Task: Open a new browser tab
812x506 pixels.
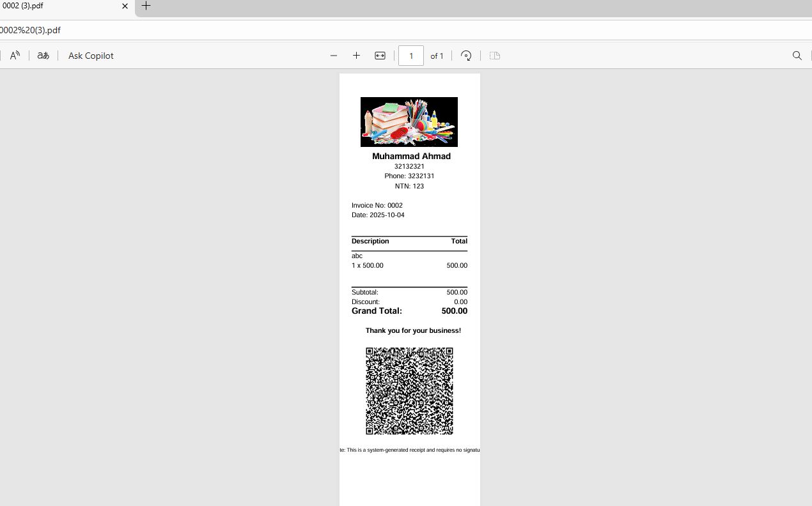Action: [x=146, y=6]
